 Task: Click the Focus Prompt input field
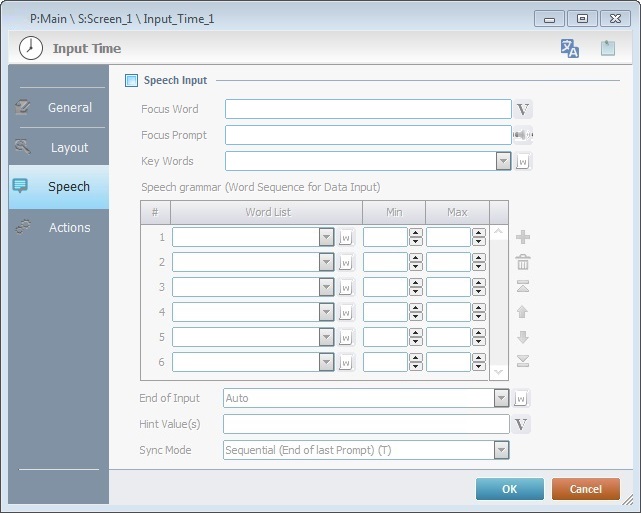368,135
